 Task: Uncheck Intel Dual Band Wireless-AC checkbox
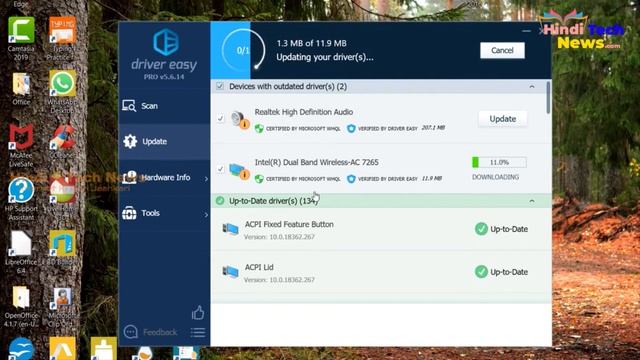tap(220, 169)
